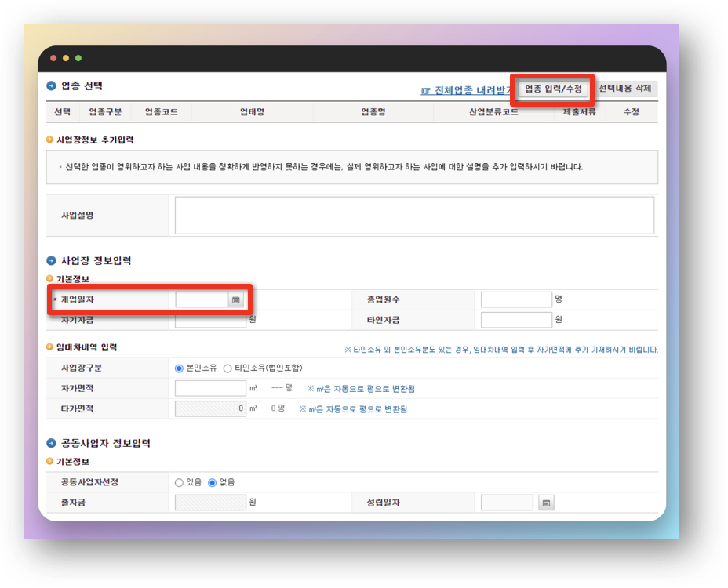Click the 업종구분 column header

point(105,112)
